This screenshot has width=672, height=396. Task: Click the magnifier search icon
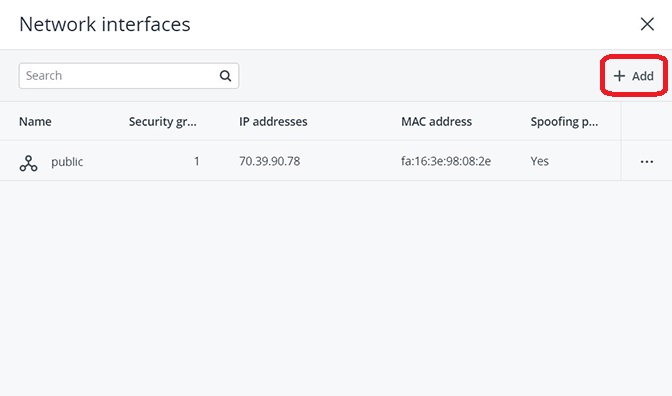tap(225, 76)
